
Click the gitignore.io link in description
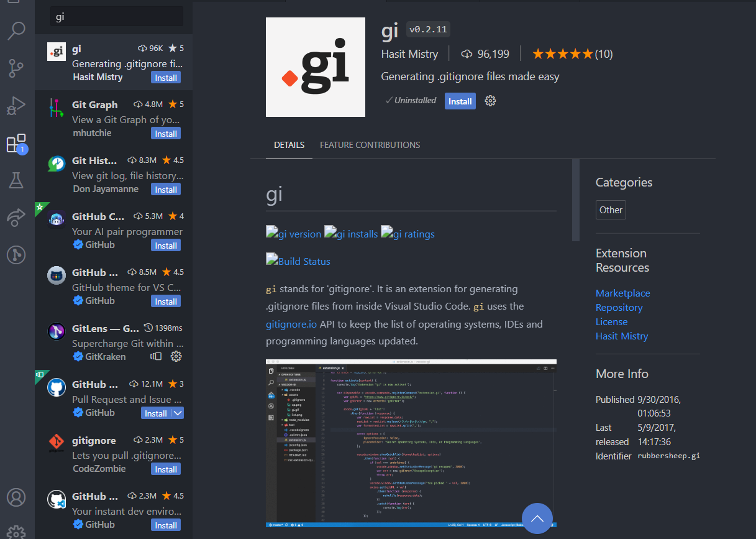pos(291,324)
